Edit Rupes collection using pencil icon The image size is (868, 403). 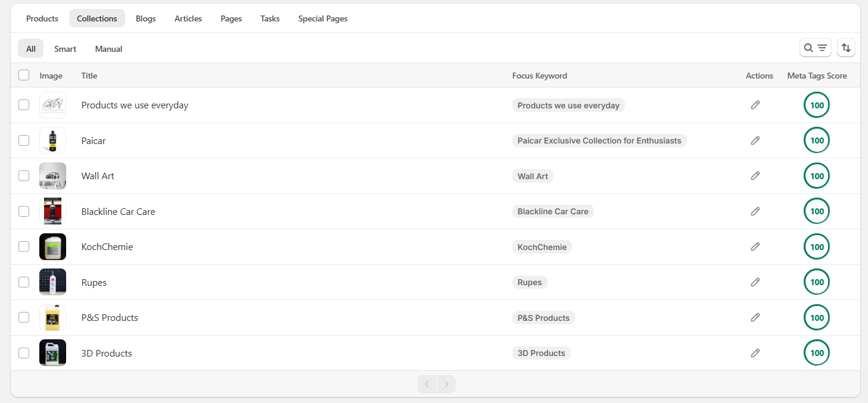[755, 282]
